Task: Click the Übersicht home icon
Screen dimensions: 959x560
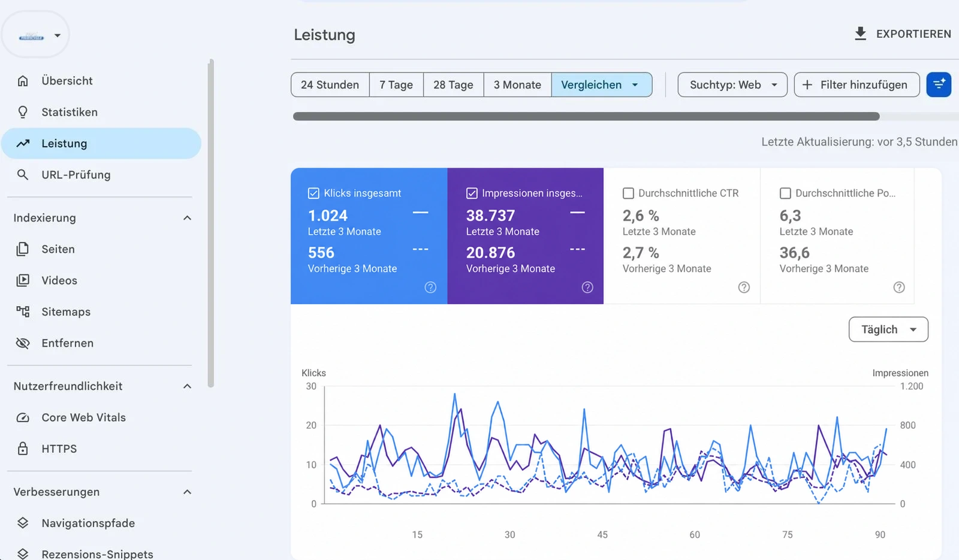Action: [x=23, y=81]
